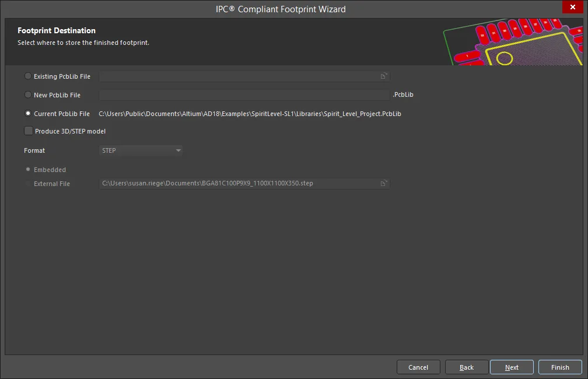Click the IPC Compliant Footprint Wizard title bar
Screen dimensions: 588x379
pos(280,9)
